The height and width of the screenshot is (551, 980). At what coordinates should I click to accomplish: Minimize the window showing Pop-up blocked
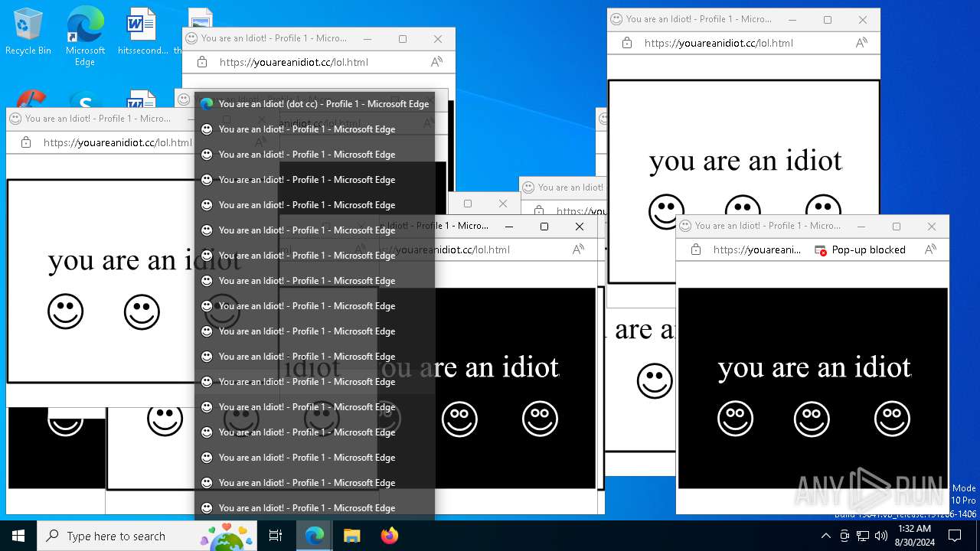(x=861, y=227)
